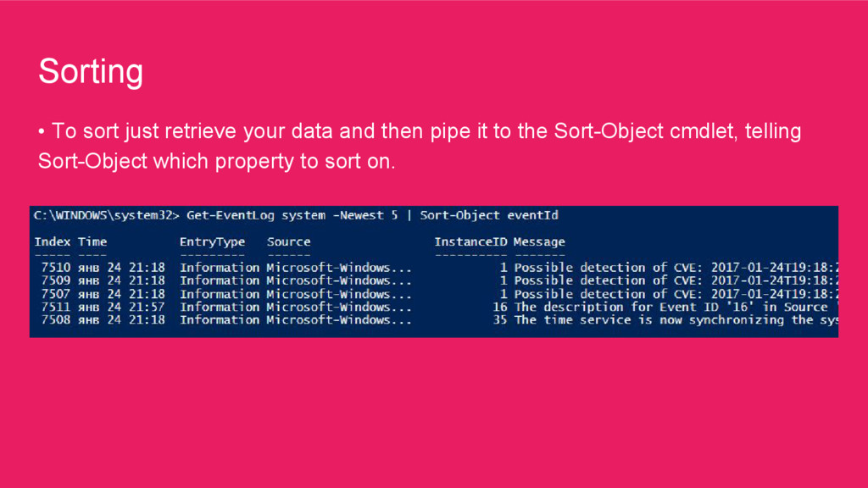Click the Source column header
The image size is (868, 488).
click(x=288, y=242)
